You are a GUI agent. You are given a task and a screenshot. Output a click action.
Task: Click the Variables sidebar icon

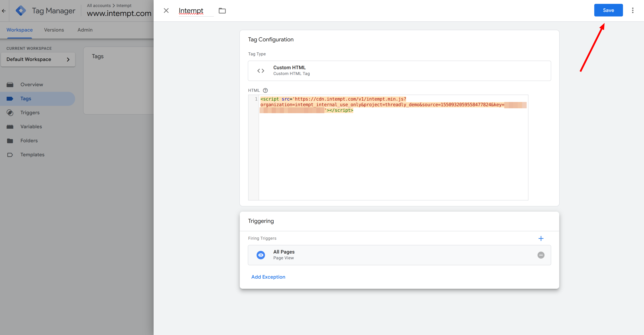pyautogui.click(x=10, y=127)
